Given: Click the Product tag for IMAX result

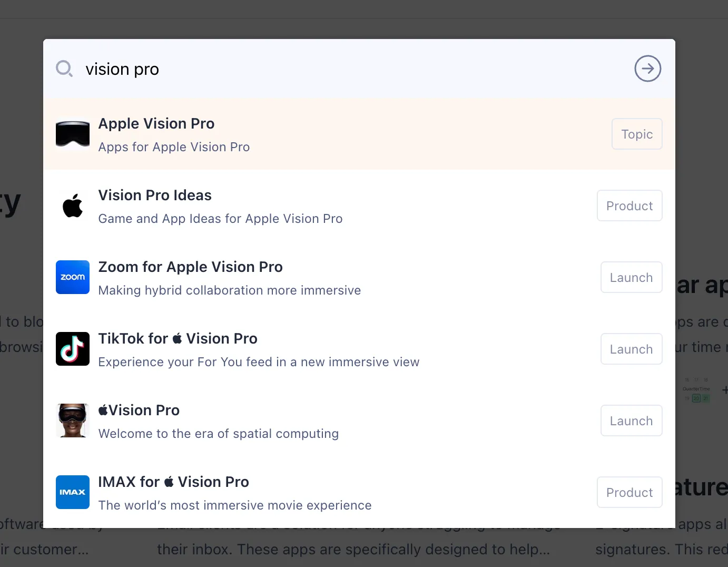Looking at the screenshot, I should [629, 492].
